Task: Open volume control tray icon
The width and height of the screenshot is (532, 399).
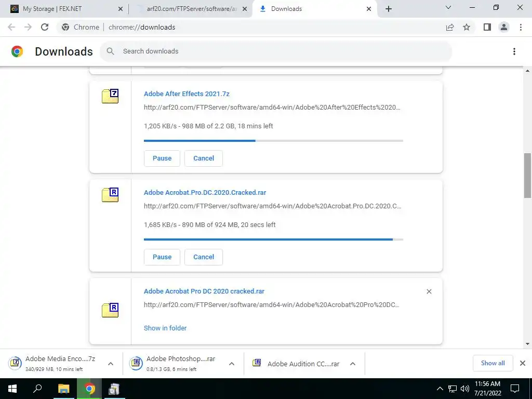Action: (465, 389)
